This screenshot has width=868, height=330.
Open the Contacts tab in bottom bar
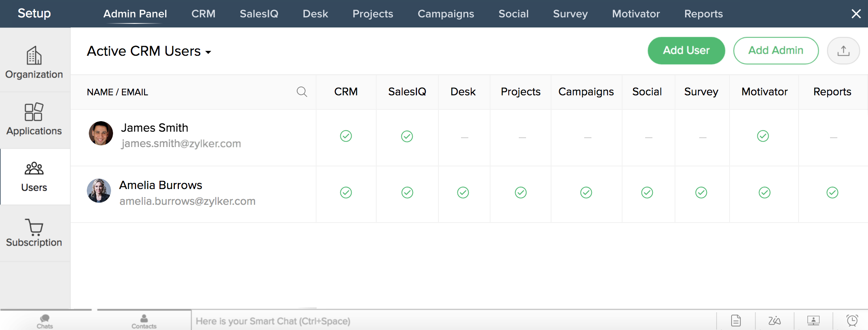click(144, 322)
